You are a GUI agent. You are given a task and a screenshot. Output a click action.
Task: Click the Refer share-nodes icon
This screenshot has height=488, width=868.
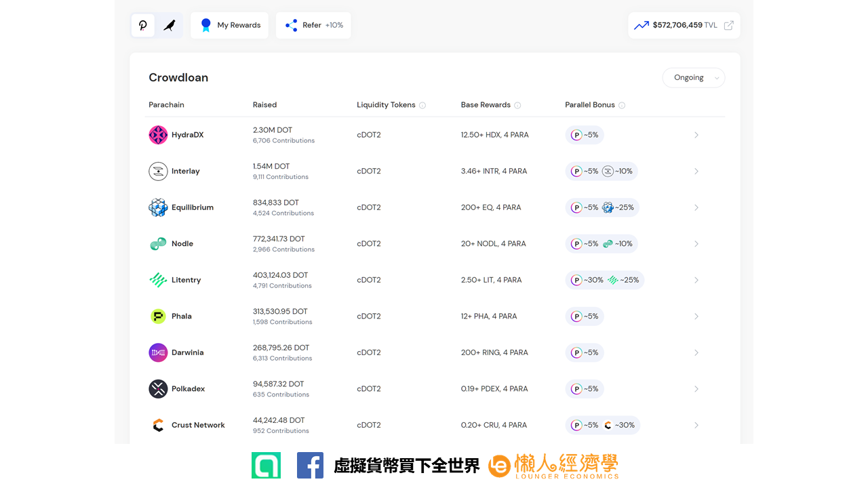click(x=292, y=25)
